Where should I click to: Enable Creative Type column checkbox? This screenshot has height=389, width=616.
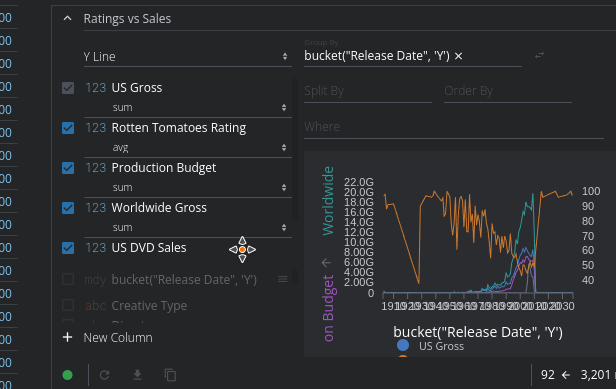click(68, 305)
